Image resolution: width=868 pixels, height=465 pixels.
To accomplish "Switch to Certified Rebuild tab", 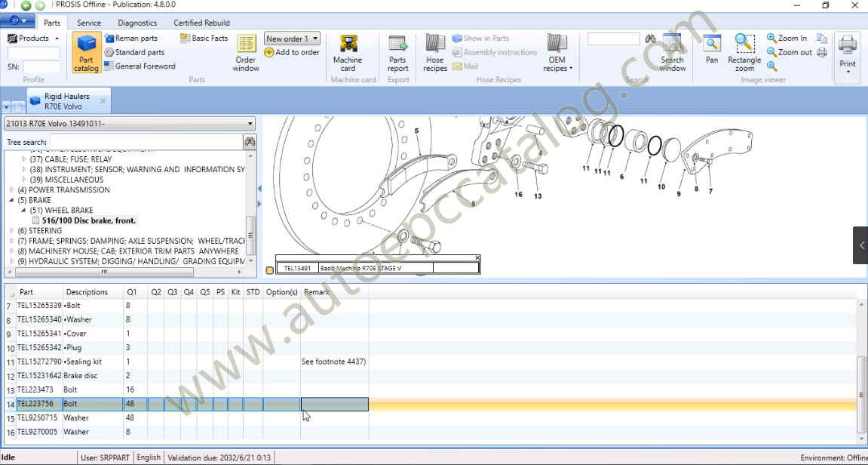I will (201, 23).
